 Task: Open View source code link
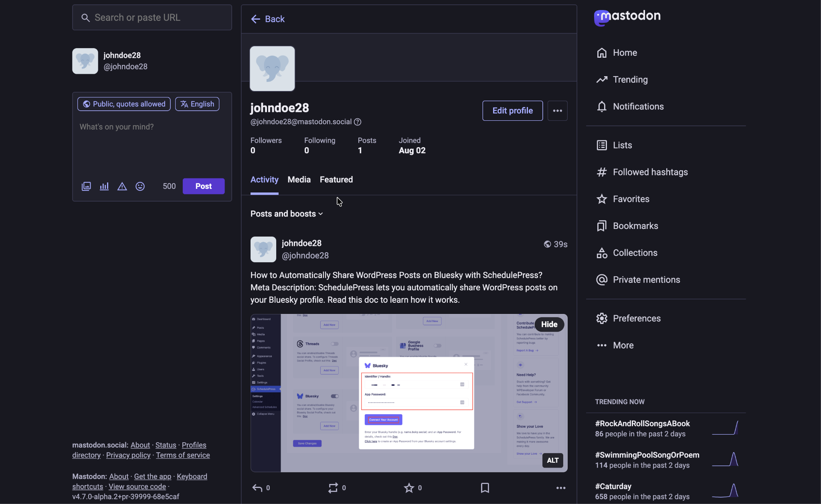click(x=138, y=487)
